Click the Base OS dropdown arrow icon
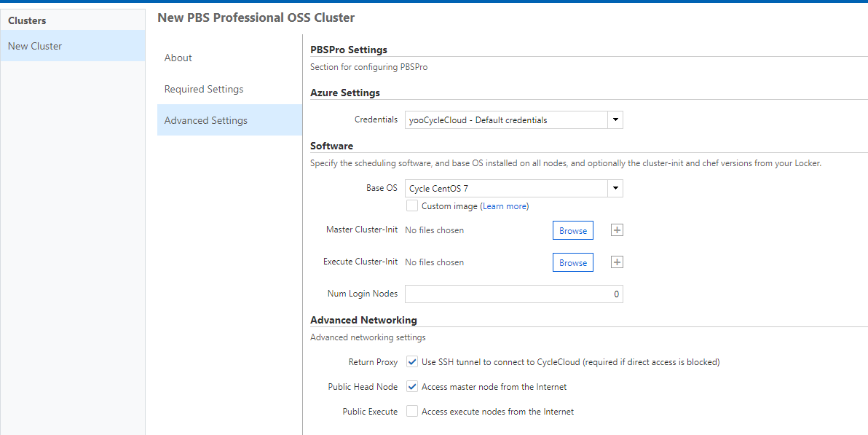Viewport: 868px width, 435px height. [615, 188]
